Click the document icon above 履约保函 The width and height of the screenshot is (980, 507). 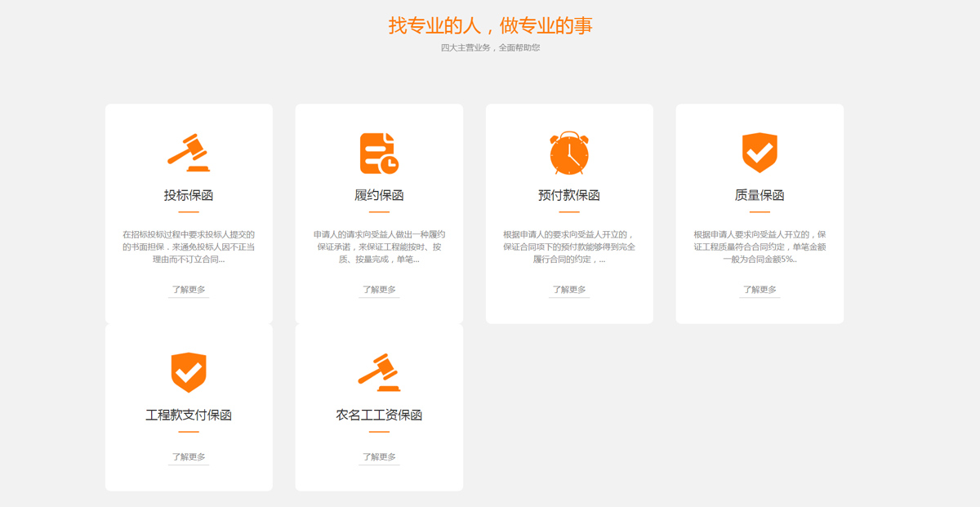click(379, 153)
